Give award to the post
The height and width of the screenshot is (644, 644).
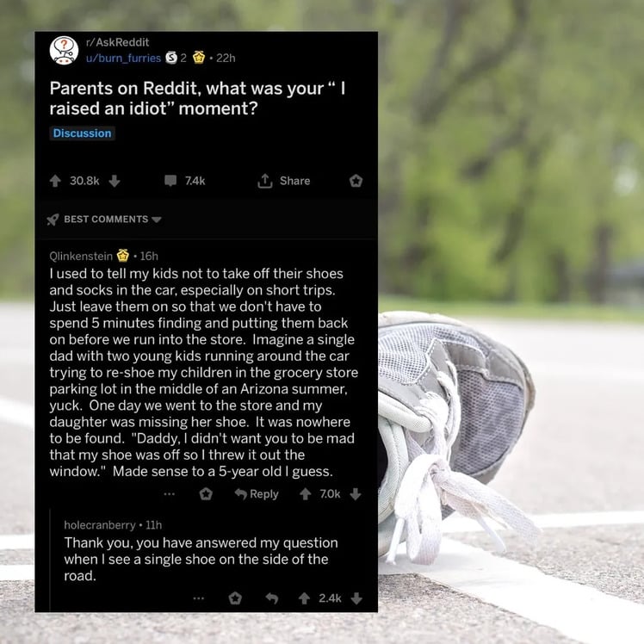coord(356,181)
